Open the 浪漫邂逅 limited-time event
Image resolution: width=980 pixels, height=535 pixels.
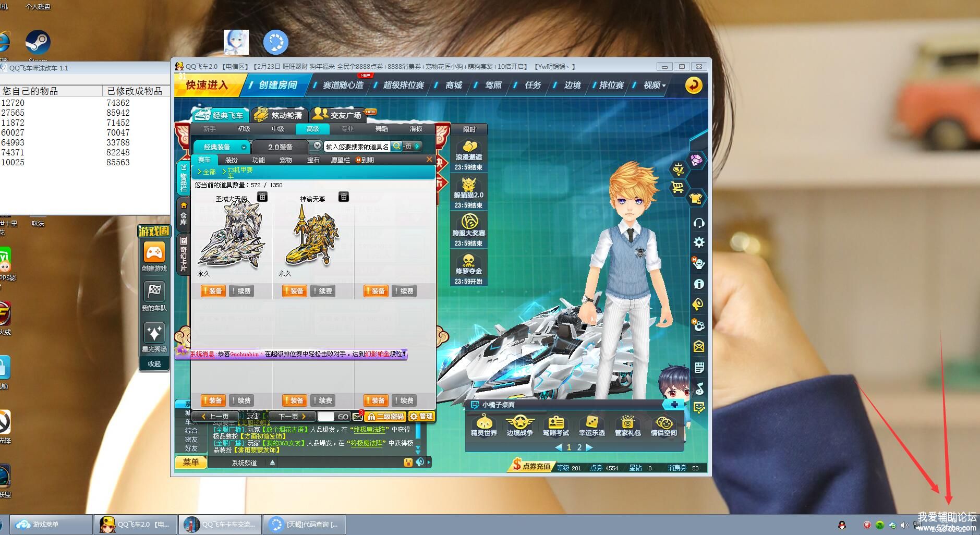(469, 153)
